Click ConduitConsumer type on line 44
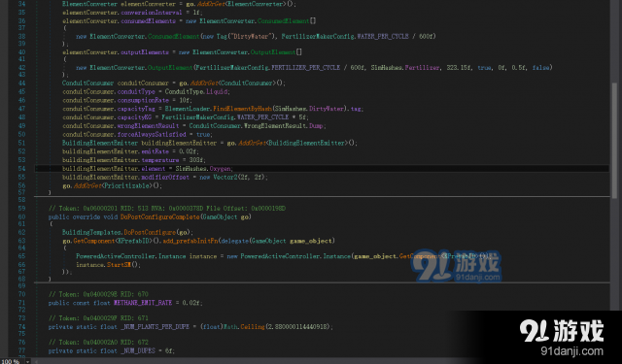 tap(87, 83)
